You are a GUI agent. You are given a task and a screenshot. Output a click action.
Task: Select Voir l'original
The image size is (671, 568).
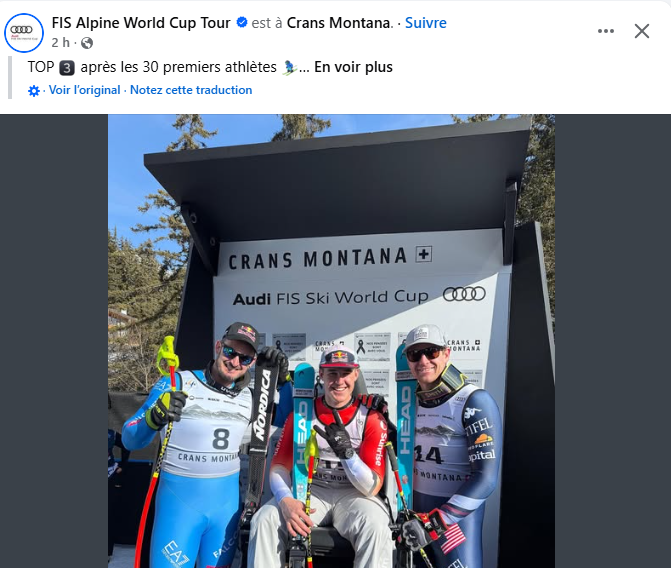pos(84,90)
